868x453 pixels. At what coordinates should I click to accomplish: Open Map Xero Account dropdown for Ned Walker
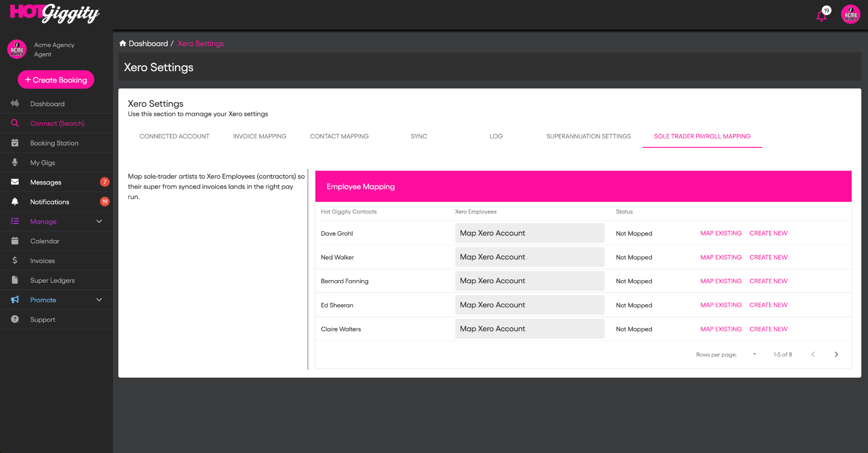pos(529,257)
